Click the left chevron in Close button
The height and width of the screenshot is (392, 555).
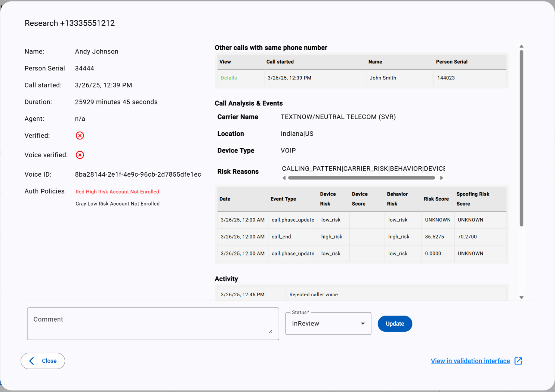tap(32, 361)
